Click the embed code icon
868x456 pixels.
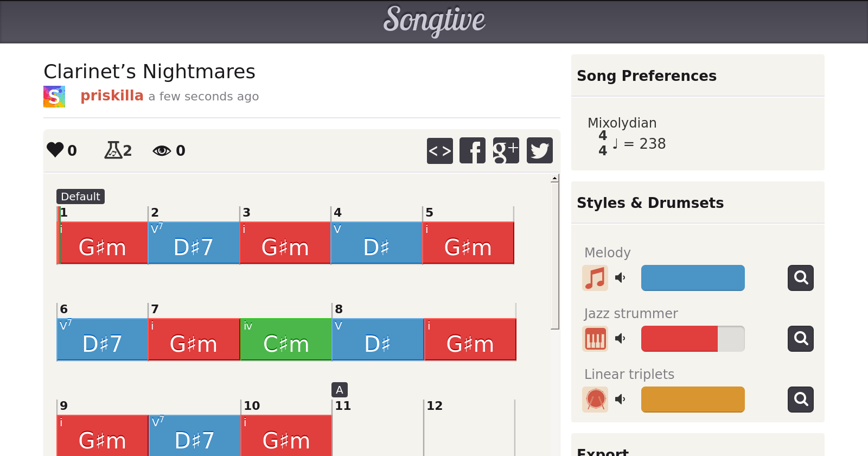[x=439, y=150]
